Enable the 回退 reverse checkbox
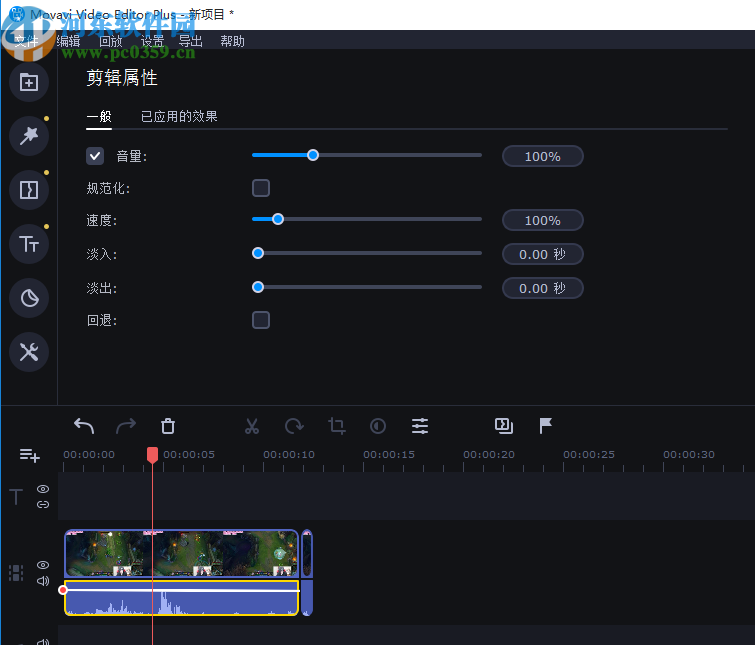Screen dimensions: 755x645 tap(261, 320)
